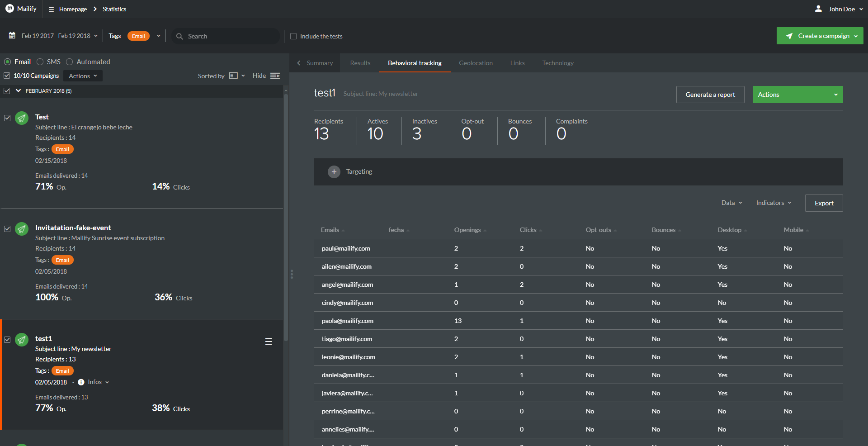Viewport: 868px width, 446px height.
Task: Sort table by Openings column
Action: pos(485,230)
